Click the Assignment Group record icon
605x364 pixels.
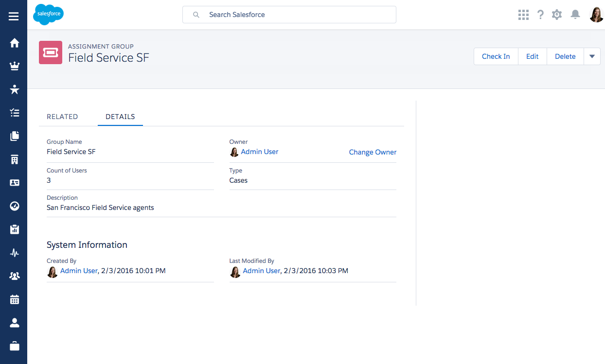coord(51,52)
